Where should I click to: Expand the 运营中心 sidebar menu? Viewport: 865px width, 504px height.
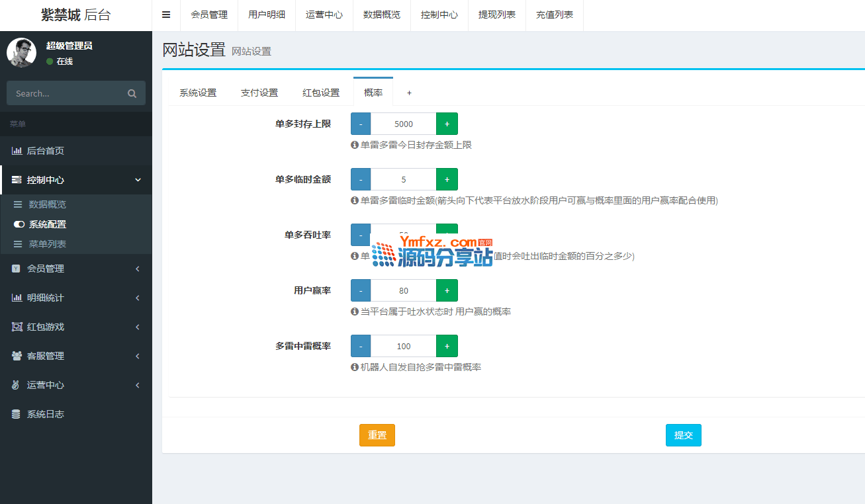(x=76, y=385)
